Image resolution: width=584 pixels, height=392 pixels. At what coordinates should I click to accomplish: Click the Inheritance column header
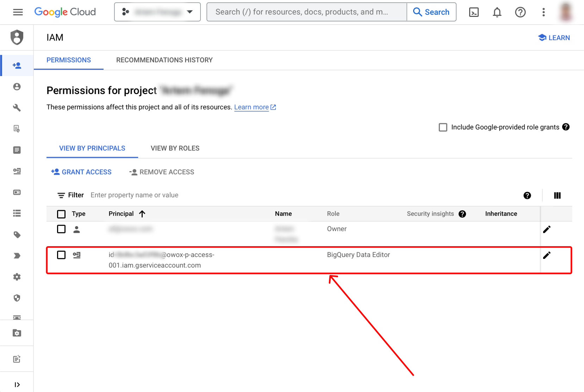[501, 214]
